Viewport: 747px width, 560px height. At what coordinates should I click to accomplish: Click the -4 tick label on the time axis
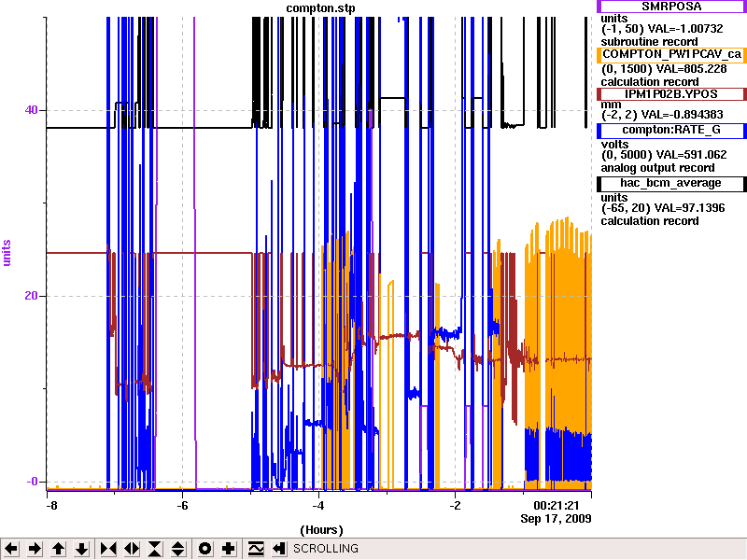point(318,505)
